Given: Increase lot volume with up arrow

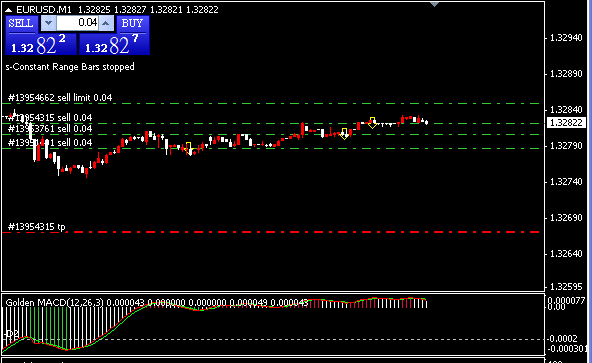Looking at the screenshot, I should coord(106,23).
